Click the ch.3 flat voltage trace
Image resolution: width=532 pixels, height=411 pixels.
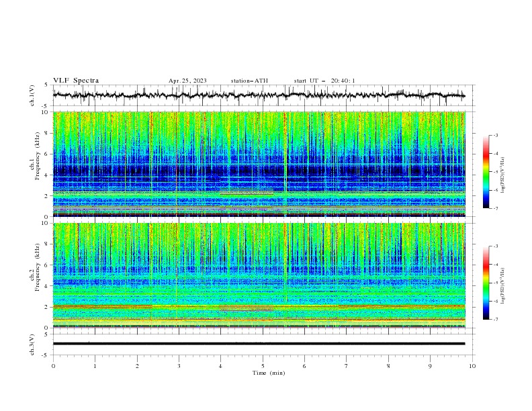click(x=259, y=344)
